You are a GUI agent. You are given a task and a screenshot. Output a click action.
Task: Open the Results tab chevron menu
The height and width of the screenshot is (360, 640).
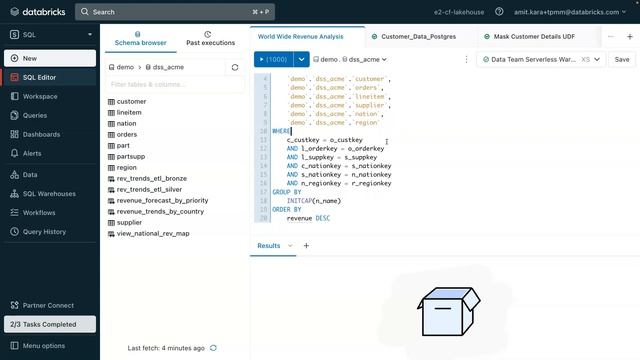[x=290, y=246]
